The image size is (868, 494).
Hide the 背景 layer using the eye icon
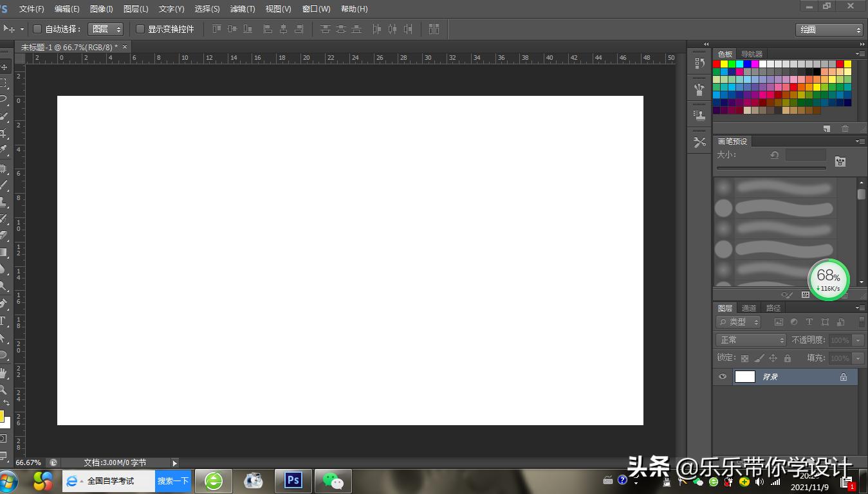723,377
